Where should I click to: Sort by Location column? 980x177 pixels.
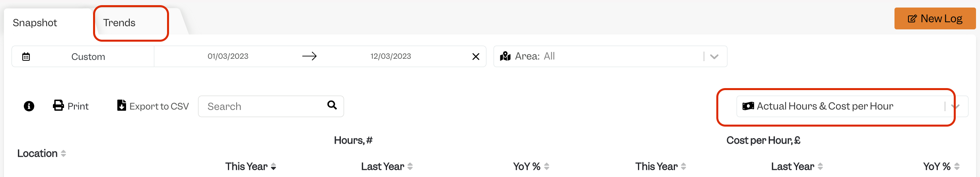tap(41, 154)
